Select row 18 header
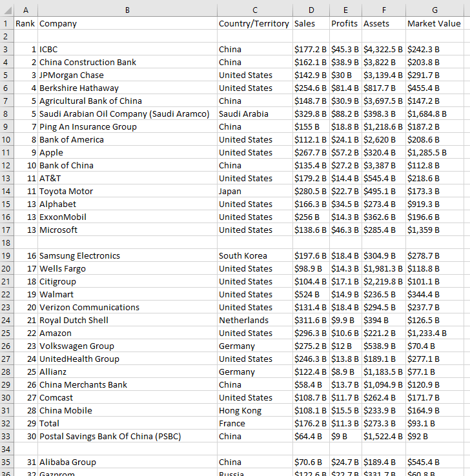 [6, 243]
